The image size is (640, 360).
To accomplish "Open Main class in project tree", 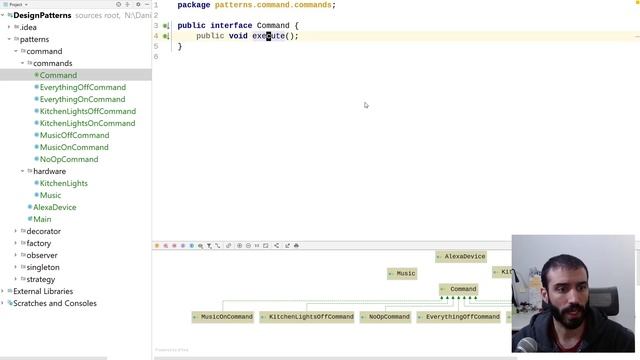I will click(x=42, y=219).
